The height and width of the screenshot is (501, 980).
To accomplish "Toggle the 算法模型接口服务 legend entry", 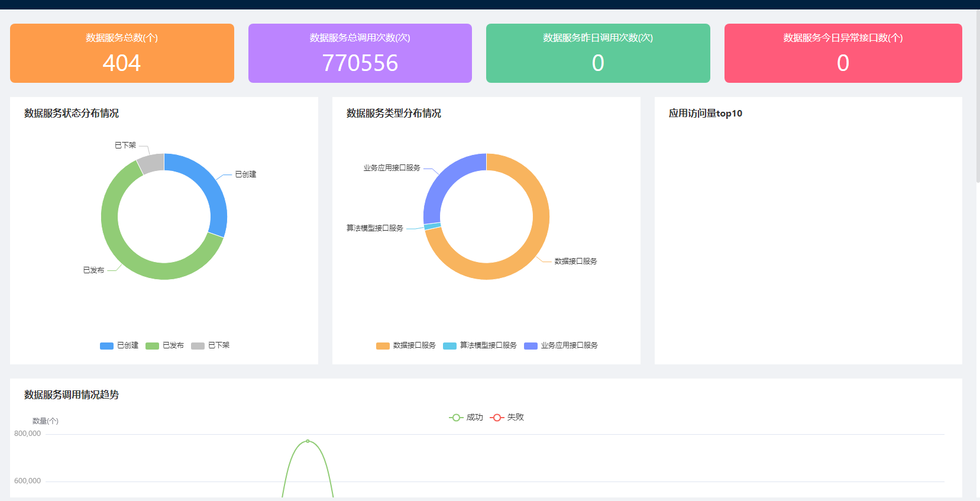I will (480, 345).
